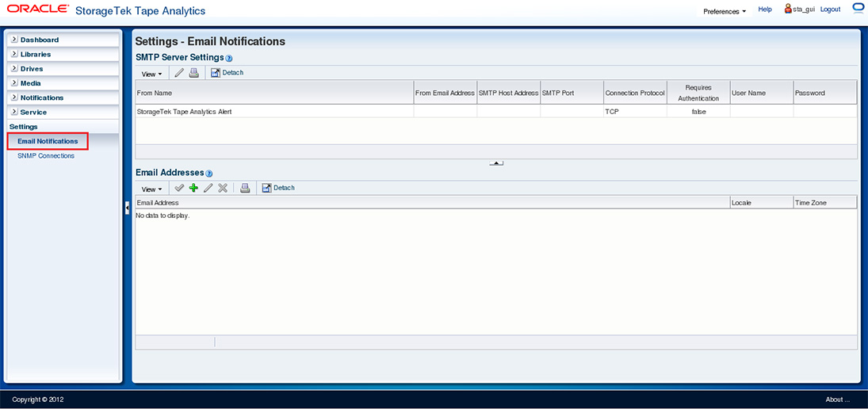Screen dimensions: 868x409
Task: Detach the Email Addresses table
Action: coord(278,188)
